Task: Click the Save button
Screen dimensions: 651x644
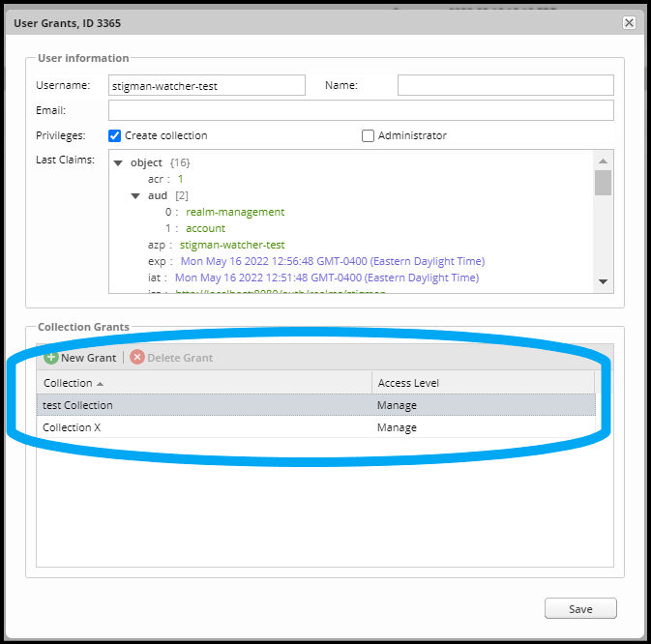Action: click(580, 608)
